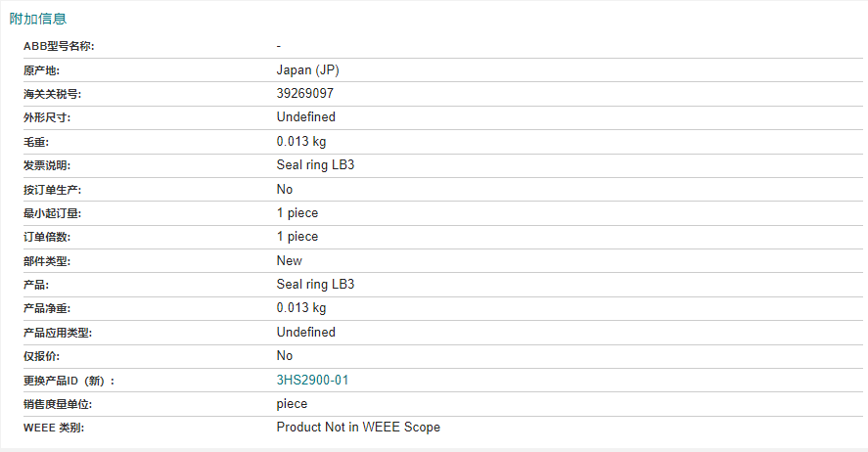Click the 发票说明 Seal ring LB3 value
Screen dimensions: 868x452
point(315,165)
